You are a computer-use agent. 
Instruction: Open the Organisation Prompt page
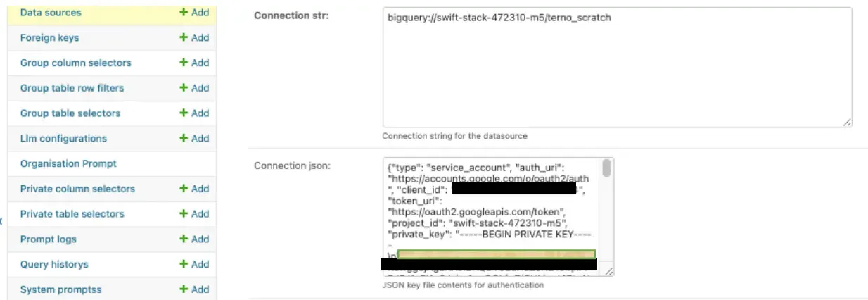[68, 164]
